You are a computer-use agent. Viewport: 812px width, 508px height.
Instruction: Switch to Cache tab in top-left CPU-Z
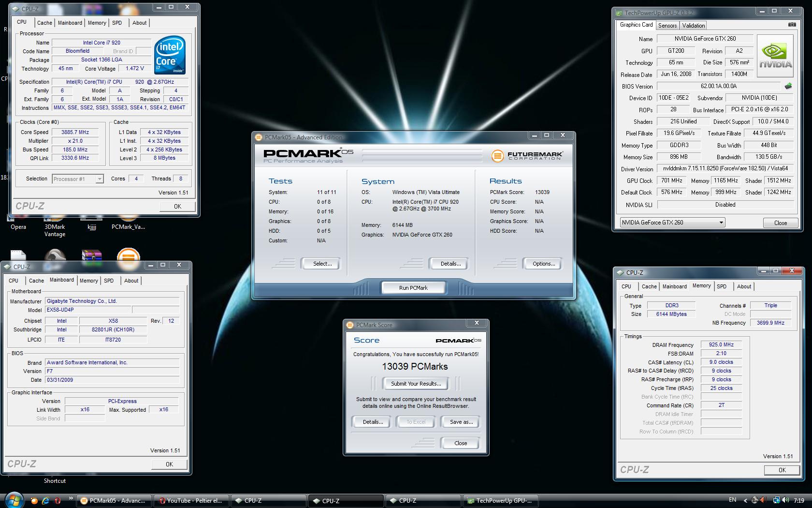click(44, 23)
